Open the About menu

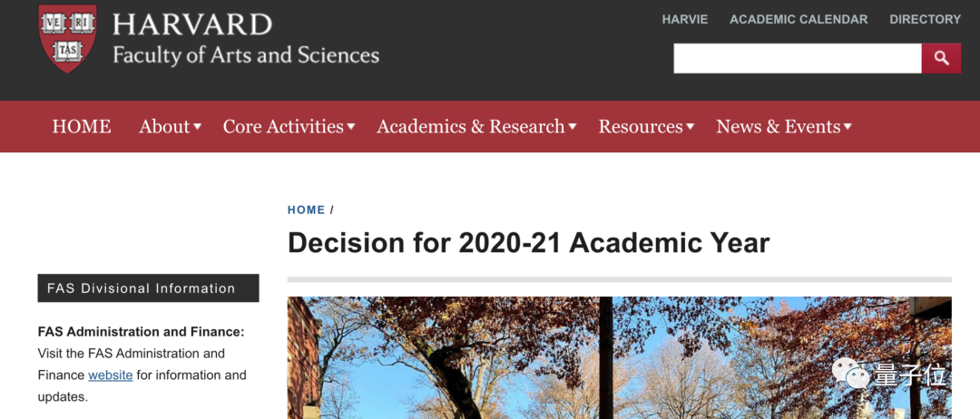pos(164,127)
